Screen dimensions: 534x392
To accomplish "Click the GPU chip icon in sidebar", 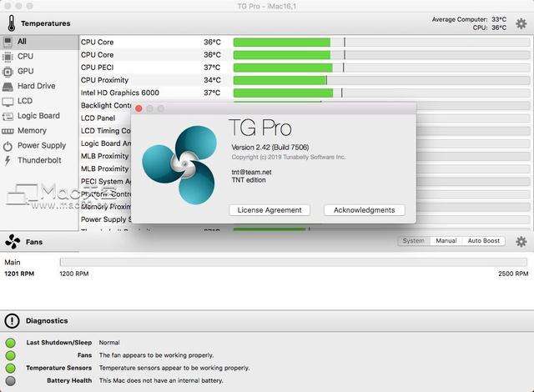I will [x=8, y=72].
